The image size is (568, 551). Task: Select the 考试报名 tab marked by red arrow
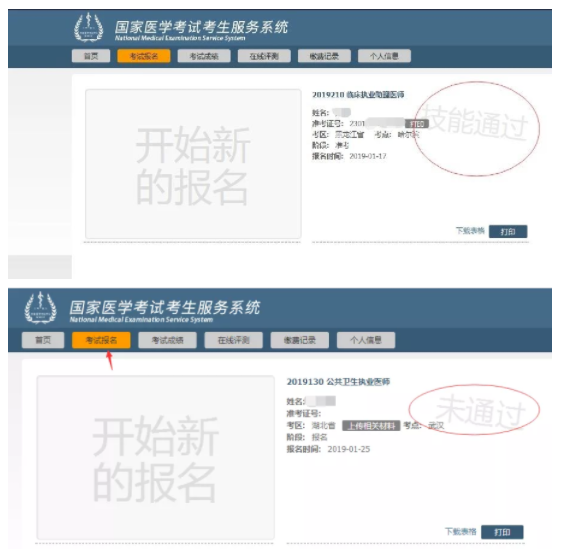(101, 340)
